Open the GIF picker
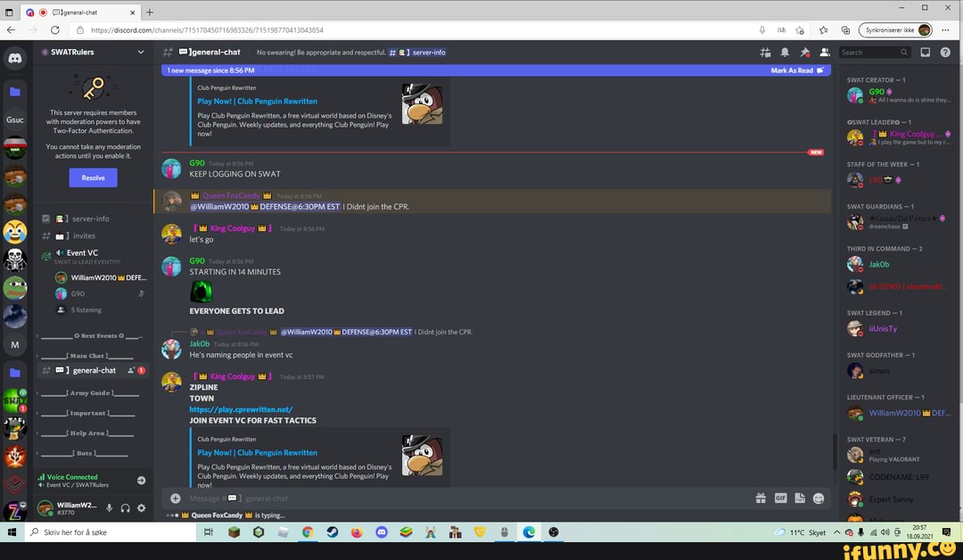The width and height of the screenshot is (963, 560). tap(780, 498)
